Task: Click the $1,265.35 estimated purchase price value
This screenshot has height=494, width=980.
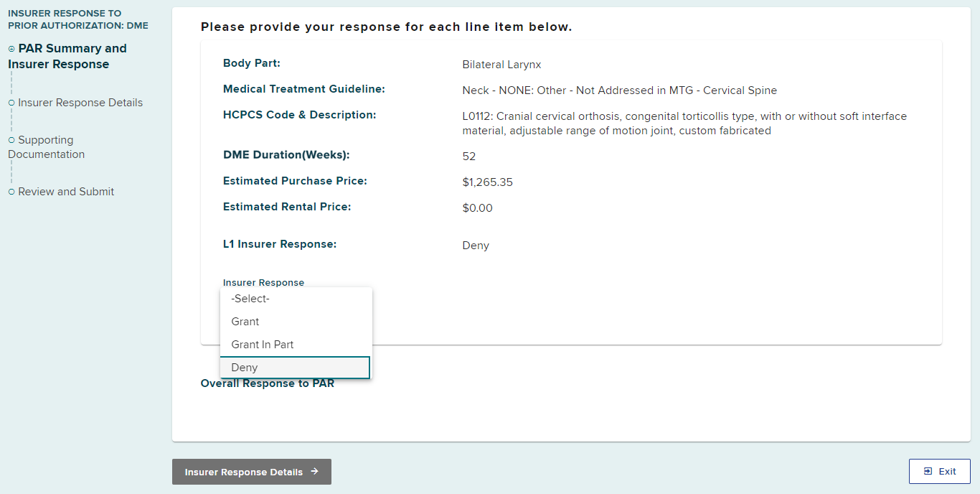Action: 488,182
